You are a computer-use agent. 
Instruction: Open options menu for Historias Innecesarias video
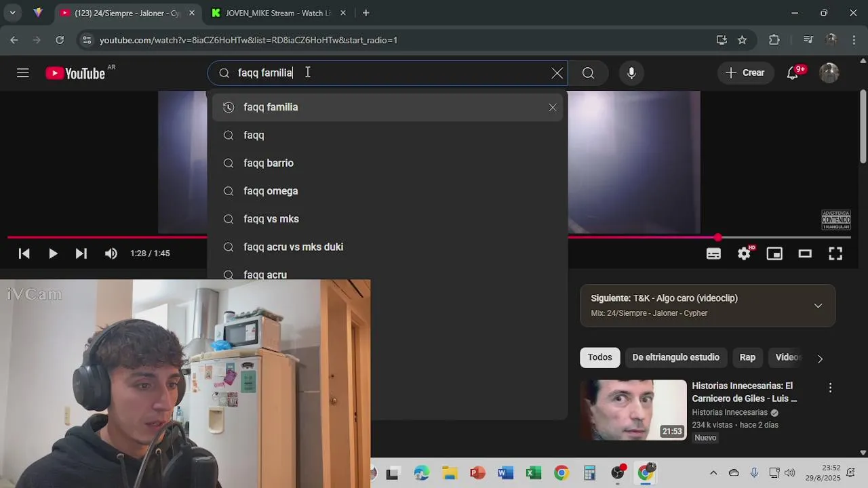click(830, 388)
